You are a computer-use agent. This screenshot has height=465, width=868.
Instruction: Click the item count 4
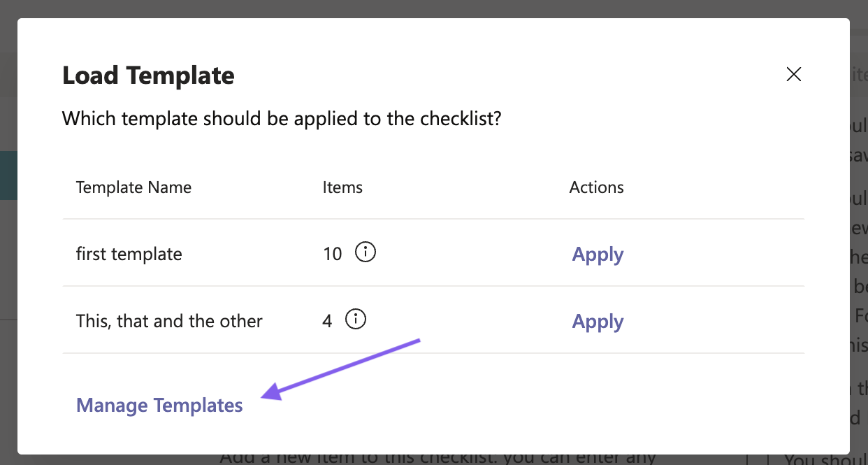[x=327, y=322]
